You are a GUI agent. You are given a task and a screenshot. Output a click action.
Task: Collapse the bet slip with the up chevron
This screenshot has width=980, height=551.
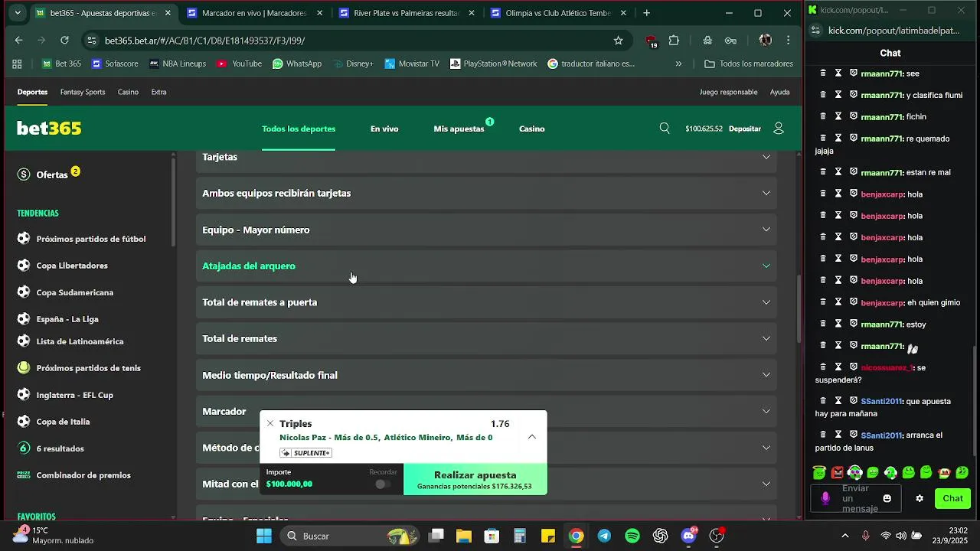click(x=531, y=437)
